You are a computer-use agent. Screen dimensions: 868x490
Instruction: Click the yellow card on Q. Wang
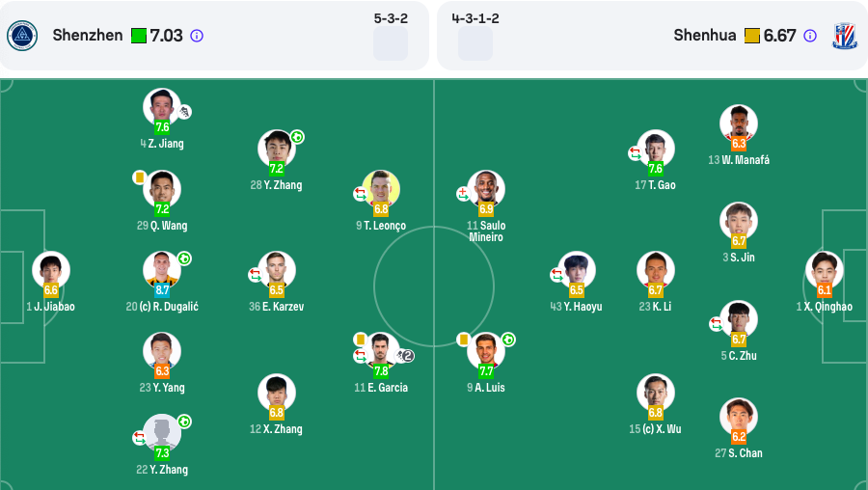[x=140, y=177]
